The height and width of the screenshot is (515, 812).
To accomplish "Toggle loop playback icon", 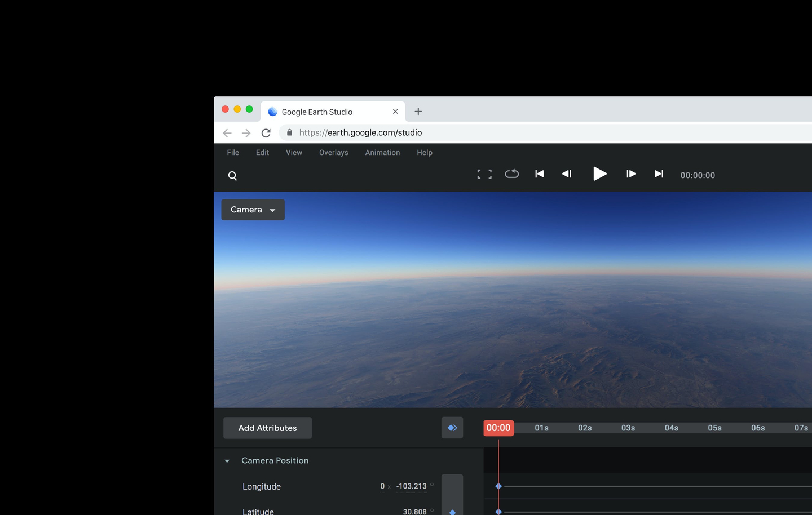I will [511, 174].
